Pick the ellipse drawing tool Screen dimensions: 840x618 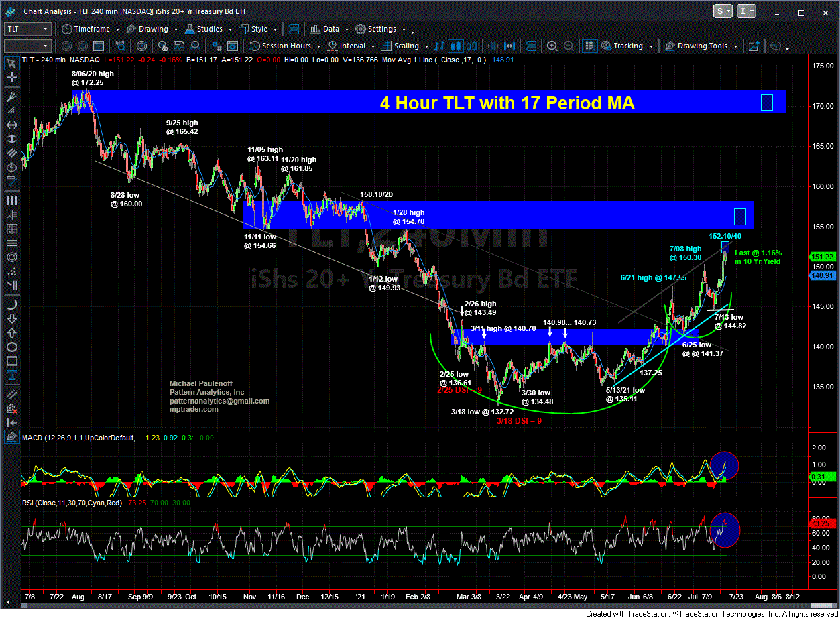(x=11, y=347)
